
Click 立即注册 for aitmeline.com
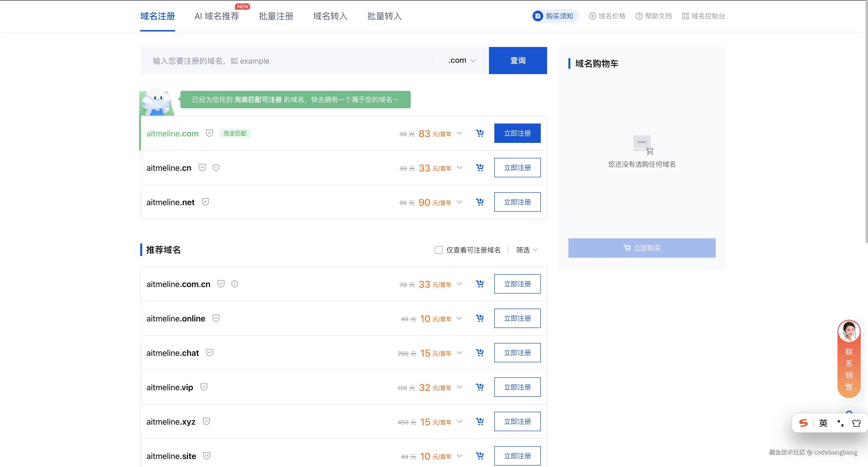tap(517, 133)
